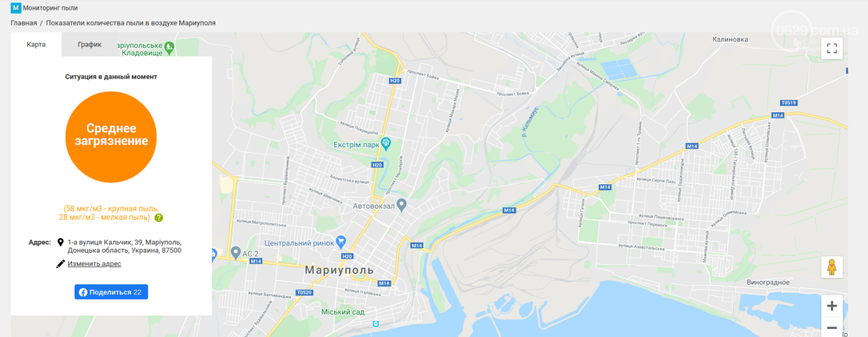Click the orange Среднее загрязнение circle
The width and height of the screenshot is (868, 337).
click(x=111, y=137)
